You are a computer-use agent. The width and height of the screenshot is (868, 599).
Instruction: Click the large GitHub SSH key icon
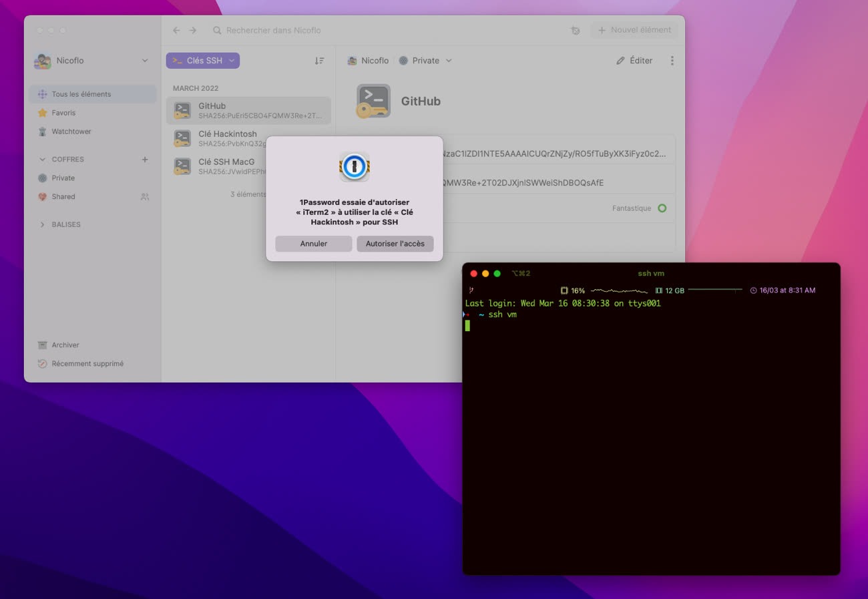point(373,102)
